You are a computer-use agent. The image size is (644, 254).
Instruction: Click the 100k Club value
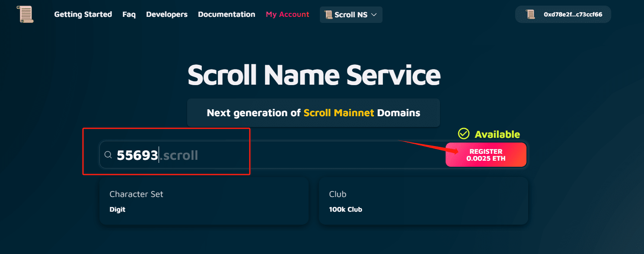345,210
